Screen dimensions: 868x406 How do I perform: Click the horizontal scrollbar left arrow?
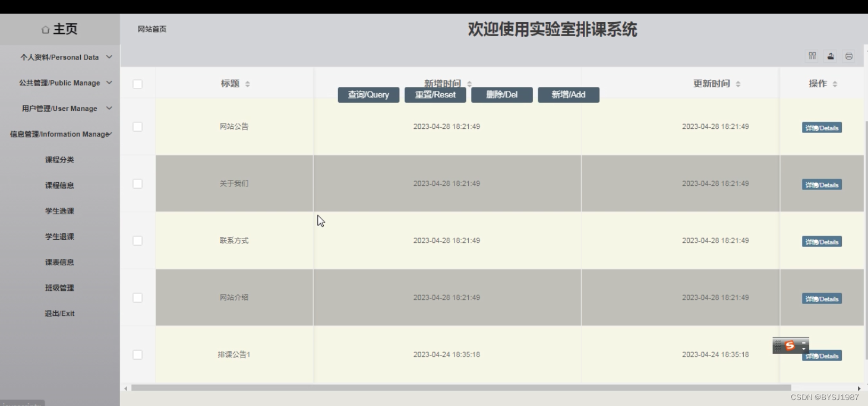(125, 388)
